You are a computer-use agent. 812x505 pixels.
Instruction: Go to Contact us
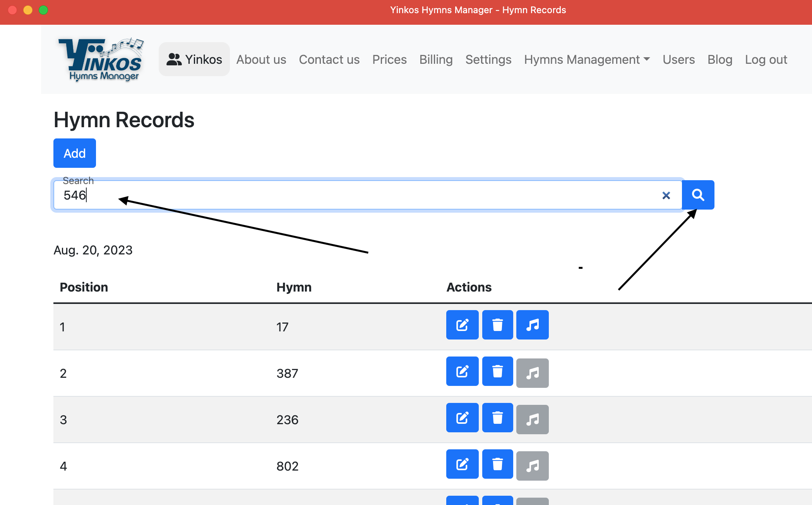[329, 60]
